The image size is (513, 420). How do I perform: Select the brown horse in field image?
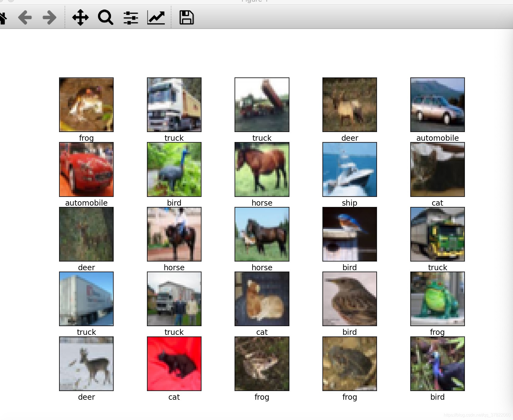pos(262,169)
